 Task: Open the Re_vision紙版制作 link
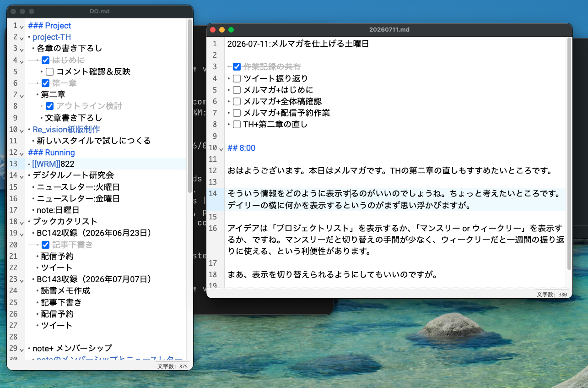[66, 129]
